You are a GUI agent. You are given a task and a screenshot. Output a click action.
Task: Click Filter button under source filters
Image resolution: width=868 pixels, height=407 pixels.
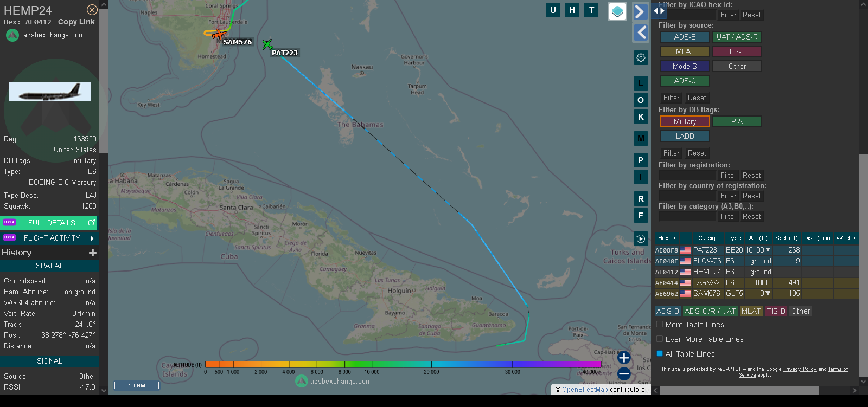(671, 98)
